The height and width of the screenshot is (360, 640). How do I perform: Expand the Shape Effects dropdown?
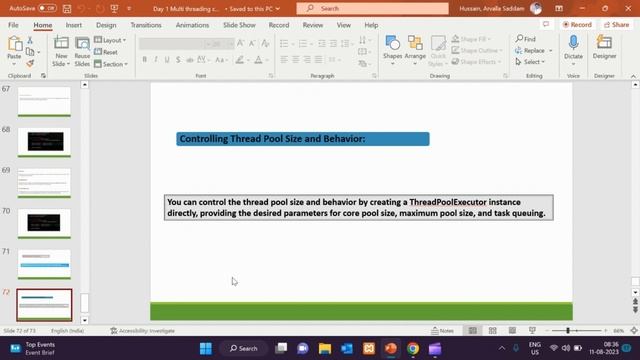click(499, 62)
